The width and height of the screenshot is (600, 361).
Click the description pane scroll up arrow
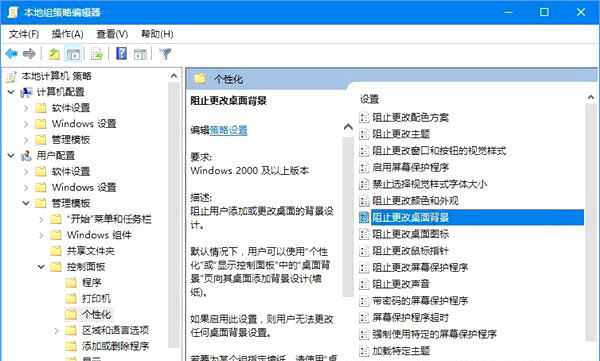click(x=348, y=127)
